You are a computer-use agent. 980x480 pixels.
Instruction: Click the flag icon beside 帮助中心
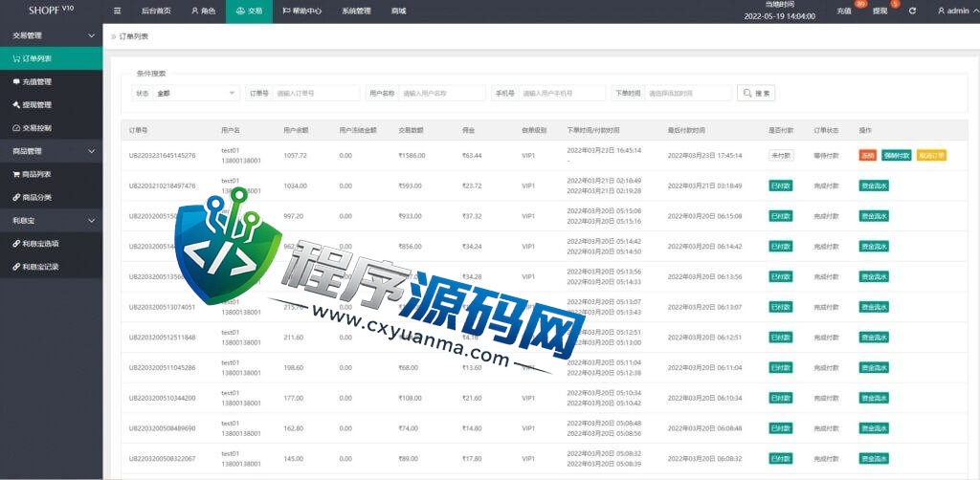coord(286,11)
